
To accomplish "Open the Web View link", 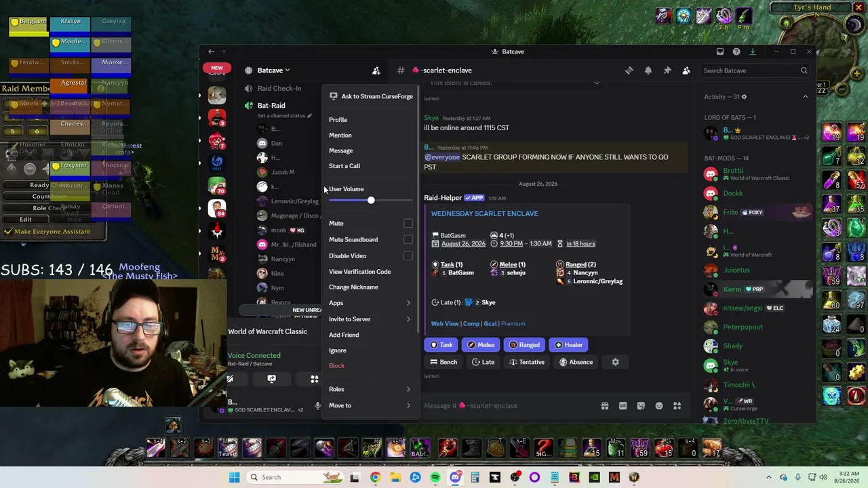I will 445,324.
